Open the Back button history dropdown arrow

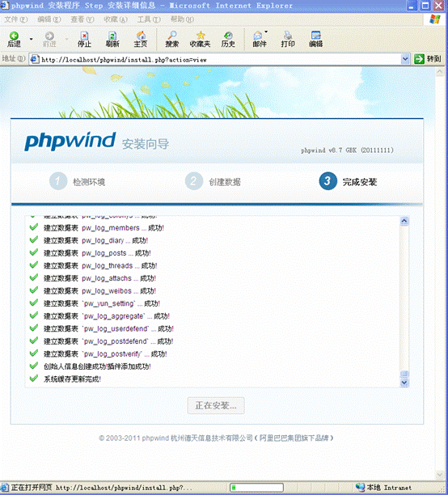pyautogui.click(x=31, y=39)
